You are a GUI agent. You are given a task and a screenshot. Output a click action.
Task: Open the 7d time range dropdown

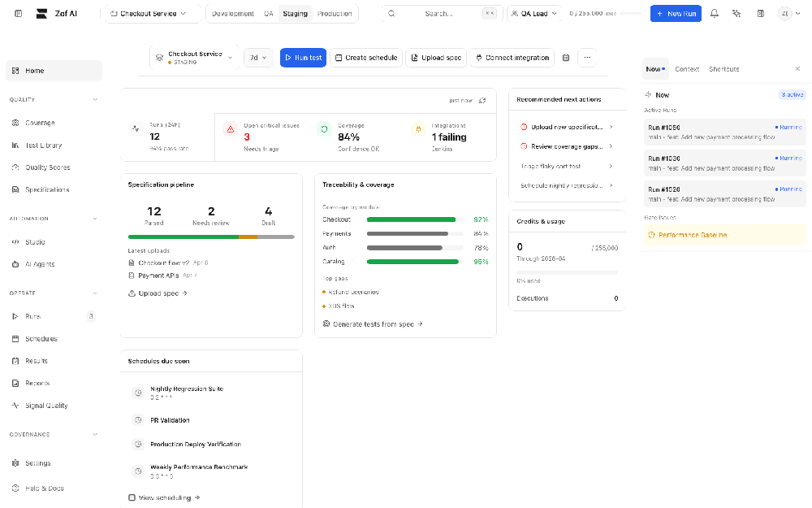coord(258,58)
